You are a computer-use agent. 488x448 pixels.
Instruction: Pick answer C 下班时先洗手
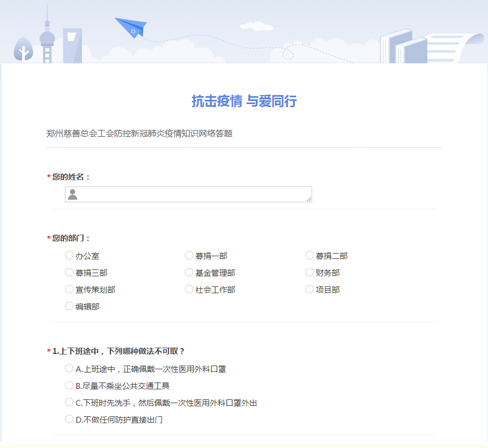(x=69, y=403)
